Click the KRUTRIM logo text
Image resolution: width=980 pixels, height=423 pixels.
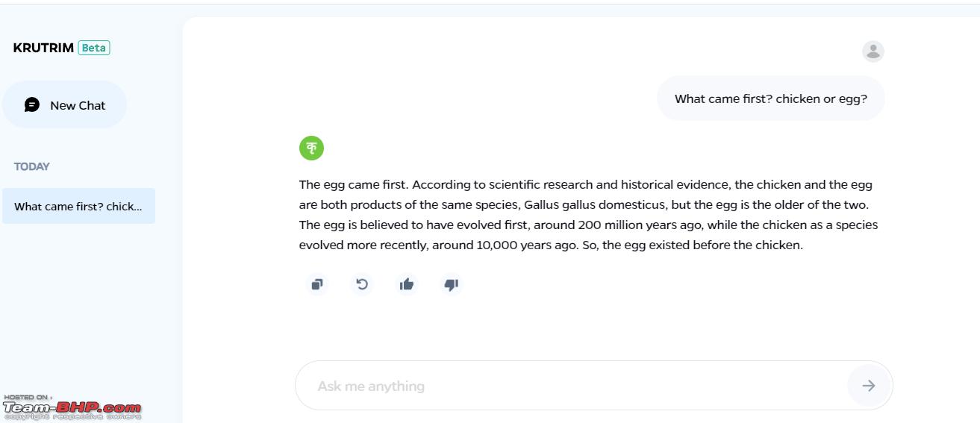click(x=43, y=48)
